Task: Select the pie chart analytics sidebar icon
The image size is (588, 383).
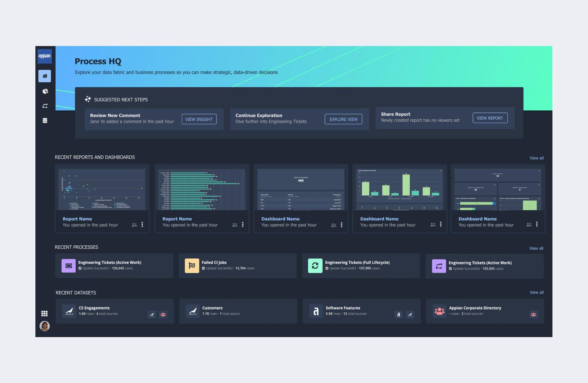Action: tap(44, 91)
